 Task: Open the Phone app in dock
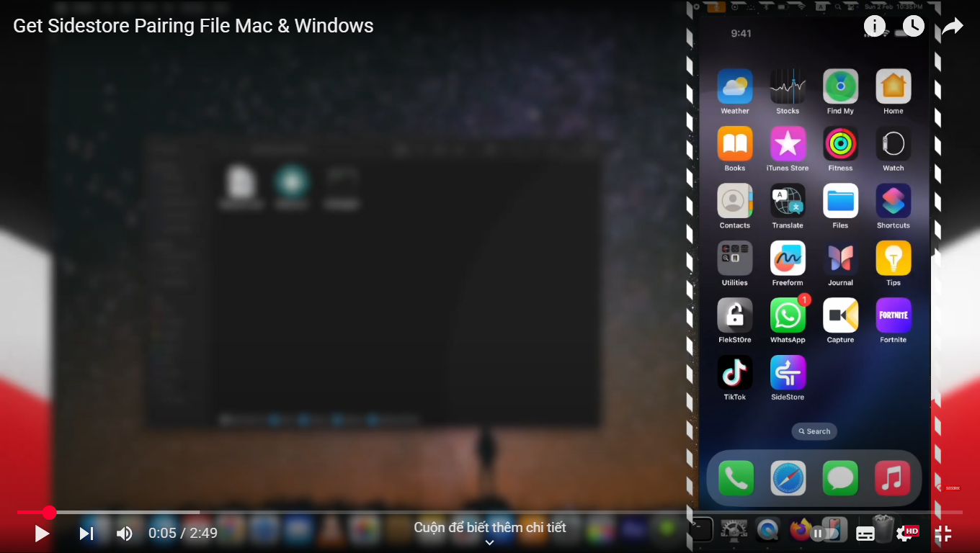click(x=736, y=478)
